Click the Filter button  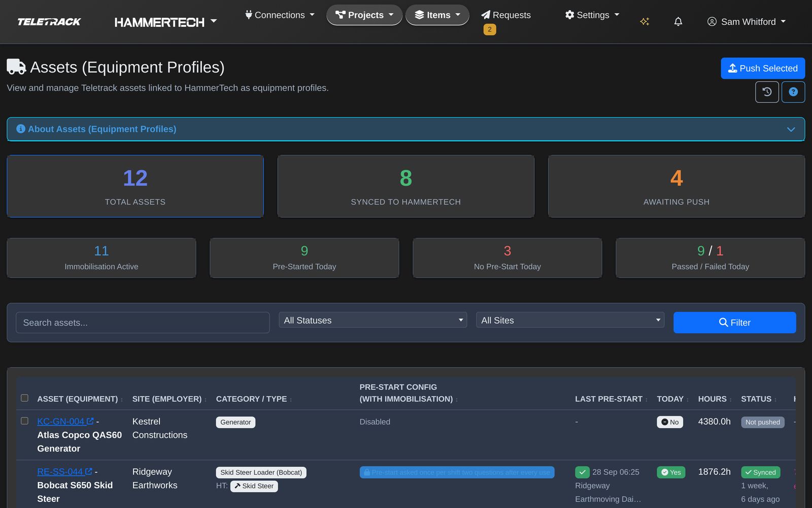tap(734, 323)
